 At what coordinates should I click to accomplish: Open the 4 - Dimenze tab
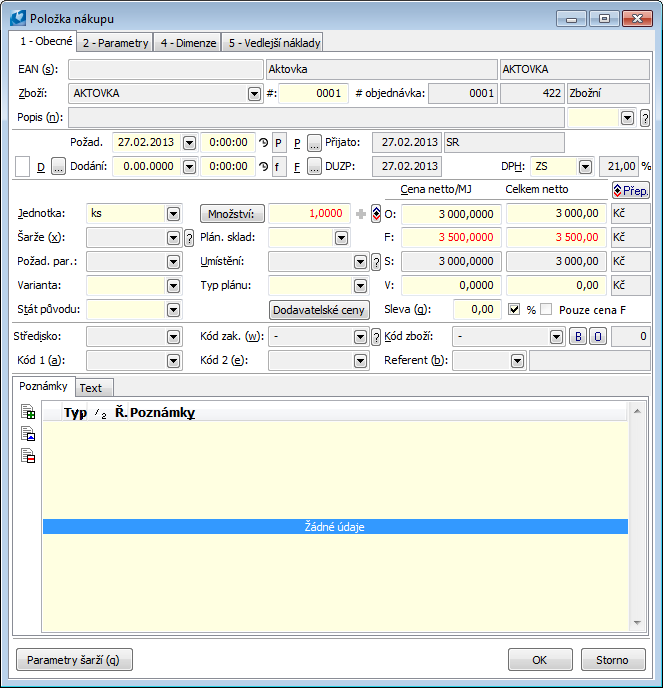coord(188,43)
